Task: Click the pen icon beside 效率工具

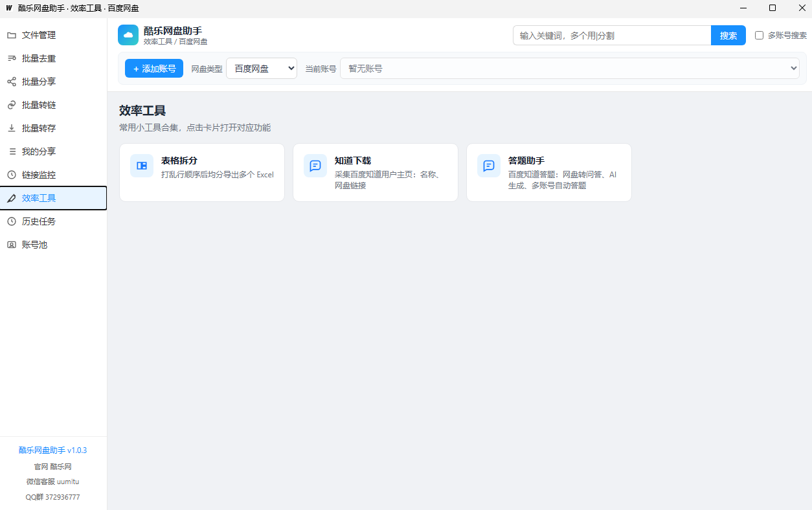Action: click(x=11, y=198)
